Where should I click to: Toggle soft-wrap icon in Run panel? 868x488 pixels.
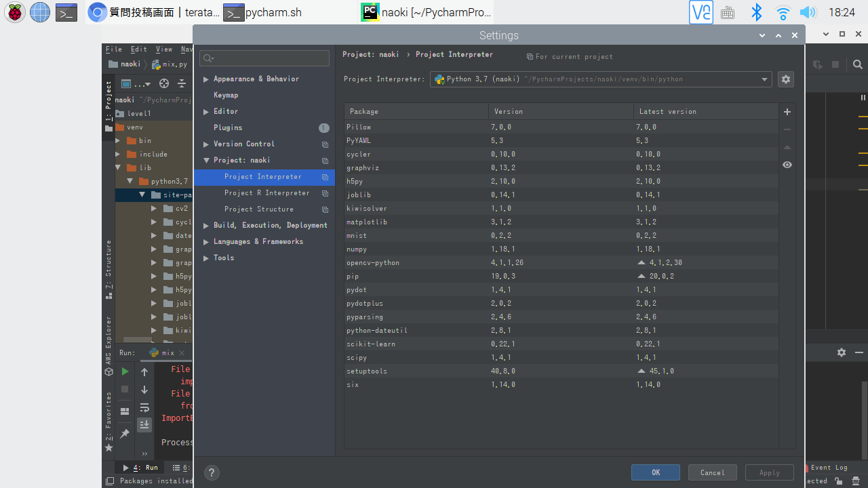coord(144,407)
